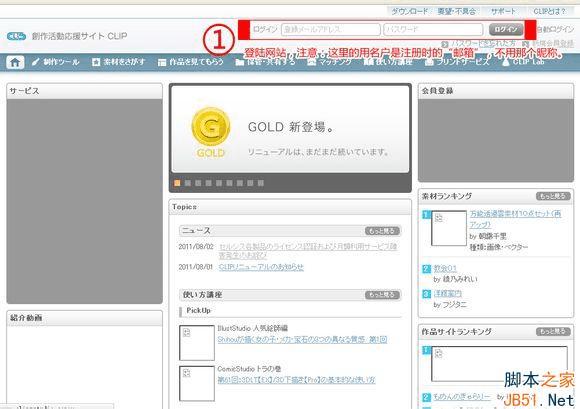This screenshot has width=580, height=409.
Task: Open the second-ranked material link
Action: tap(445, 268)
